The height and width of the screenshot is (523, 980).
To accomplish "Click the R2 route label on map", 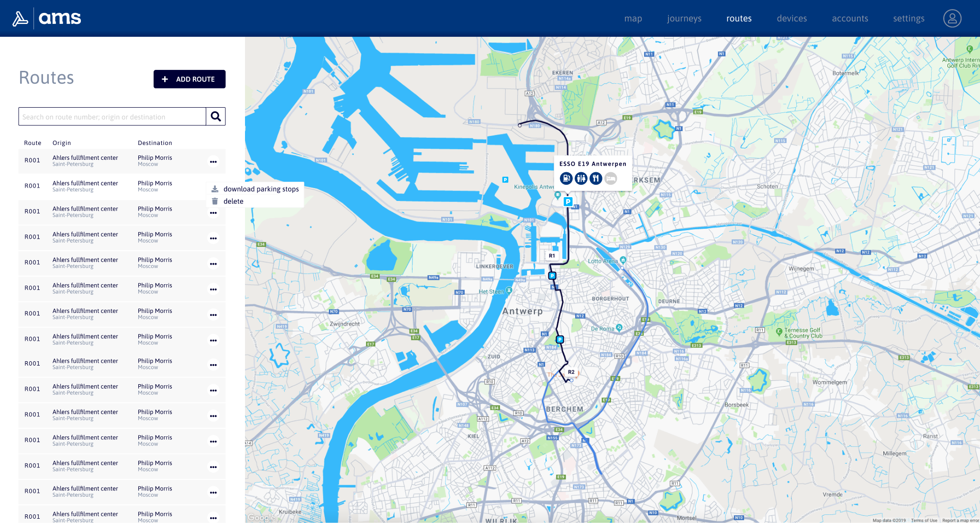I will (571, 372).
